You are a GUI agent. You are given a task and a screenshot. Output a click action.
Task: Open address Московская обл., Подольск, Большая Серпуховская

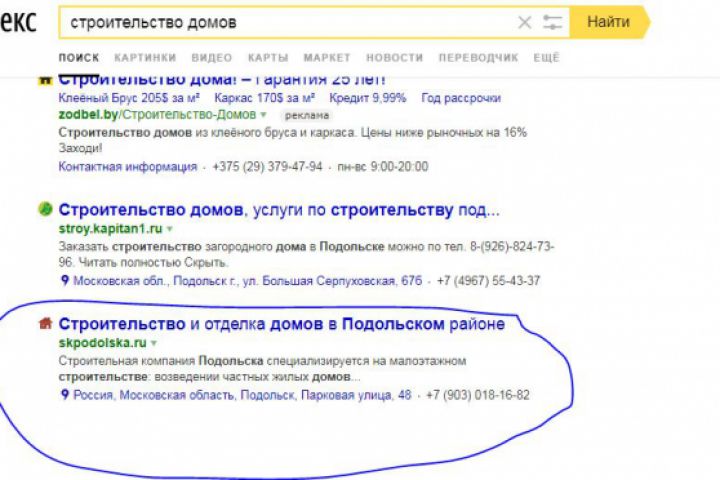[248, 281]
